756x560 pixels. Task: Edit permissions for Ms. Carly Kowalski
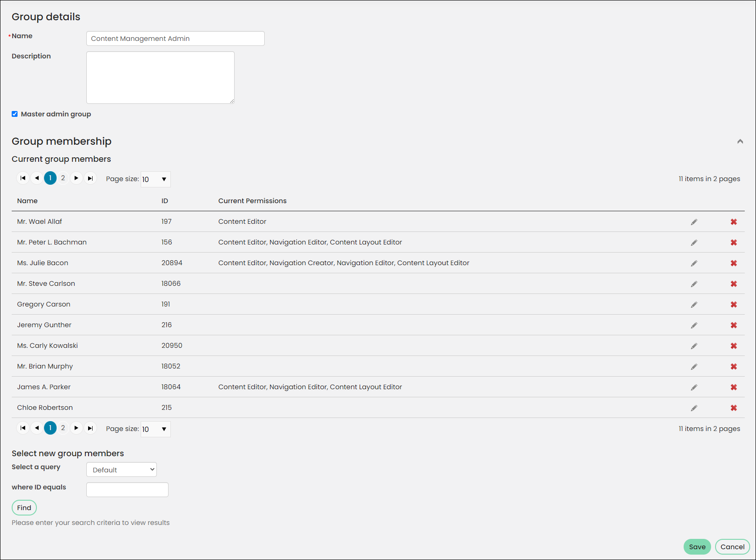click(x=694, y=346)
